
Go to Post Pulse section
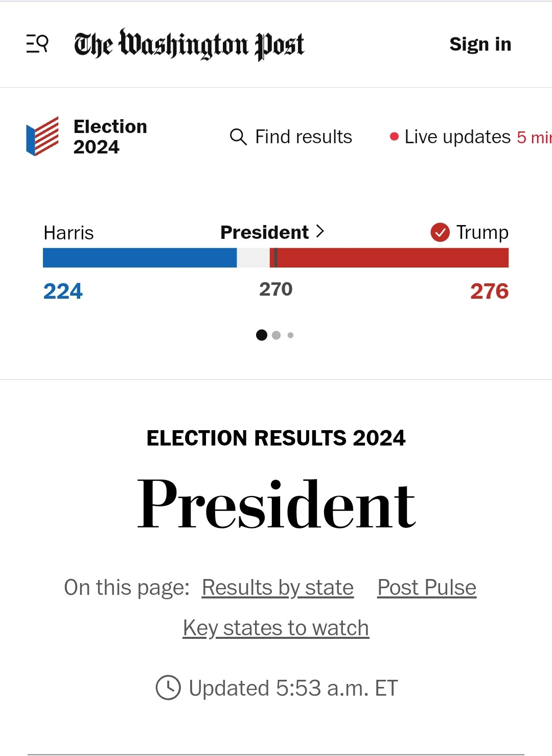click(x=427, y=588)
